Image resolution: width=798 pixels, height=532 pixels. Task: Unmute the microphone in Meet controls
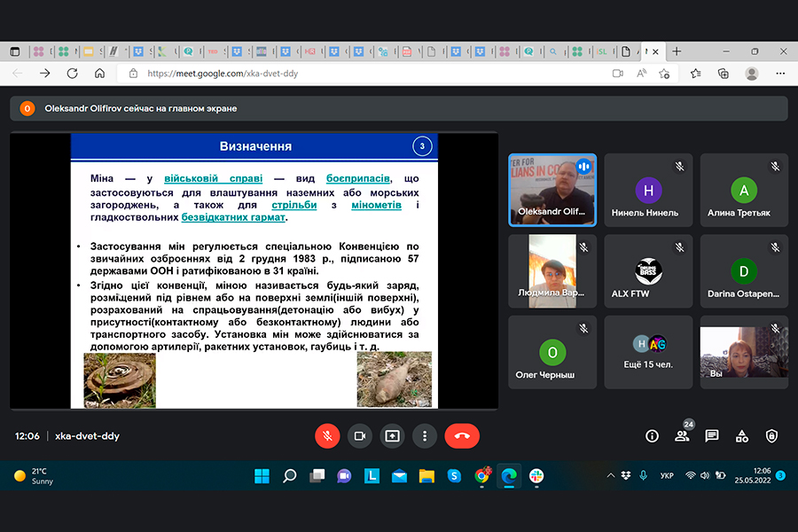click(327, 436)
